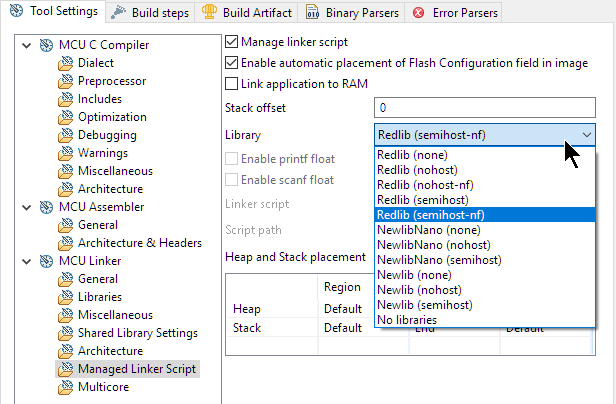Click the Build Artifact trophy icon
This screenshot has width=616, height=404.
pyautogui.click(x=209, y=12)
